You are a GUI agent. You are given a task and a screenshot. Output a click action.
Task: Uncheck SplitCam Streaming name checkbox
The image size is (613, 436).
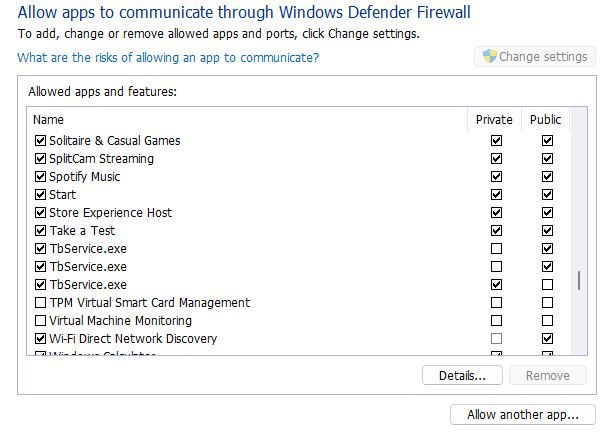pyautogui.click(x=41, y=159)
